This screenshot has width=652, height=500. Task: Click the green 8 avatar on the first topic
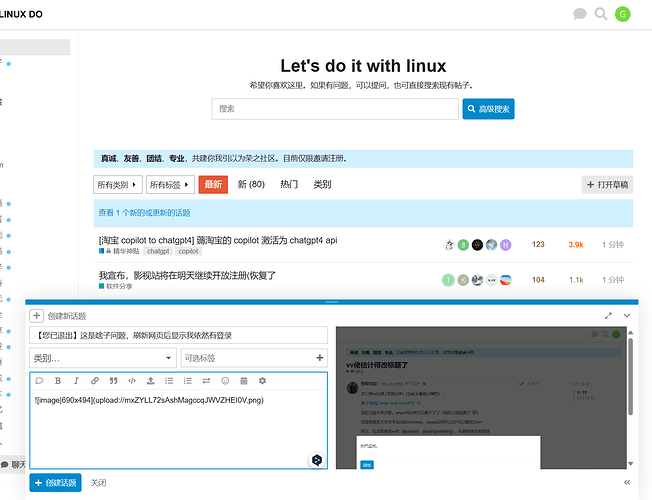463,245
